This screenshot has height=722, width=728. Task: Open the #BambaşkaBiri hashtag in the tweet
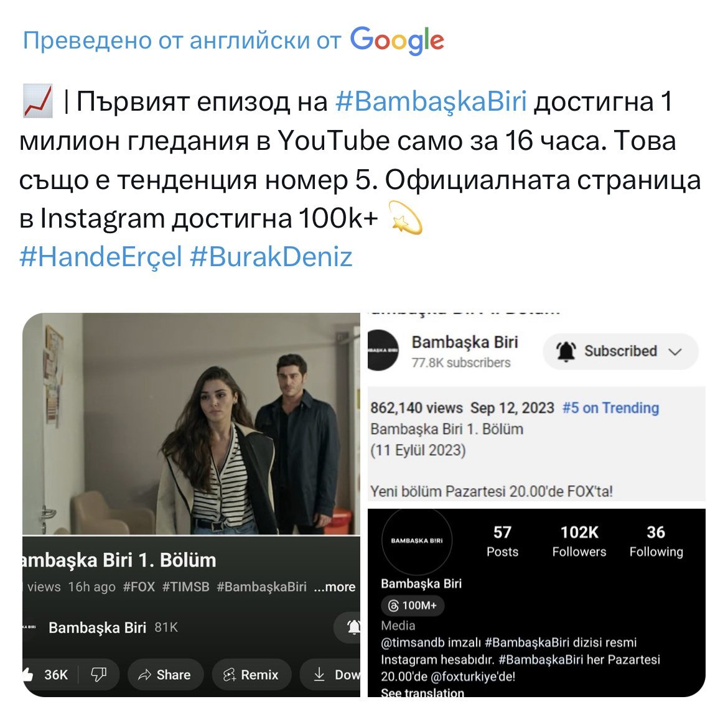point(431,101)
